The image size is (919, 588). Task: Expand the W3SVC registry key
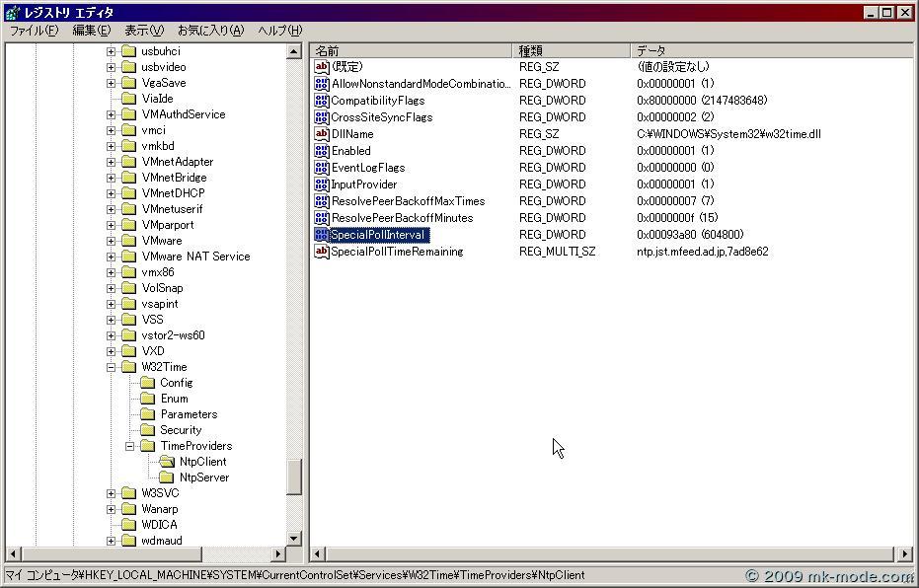click(112, 493)
